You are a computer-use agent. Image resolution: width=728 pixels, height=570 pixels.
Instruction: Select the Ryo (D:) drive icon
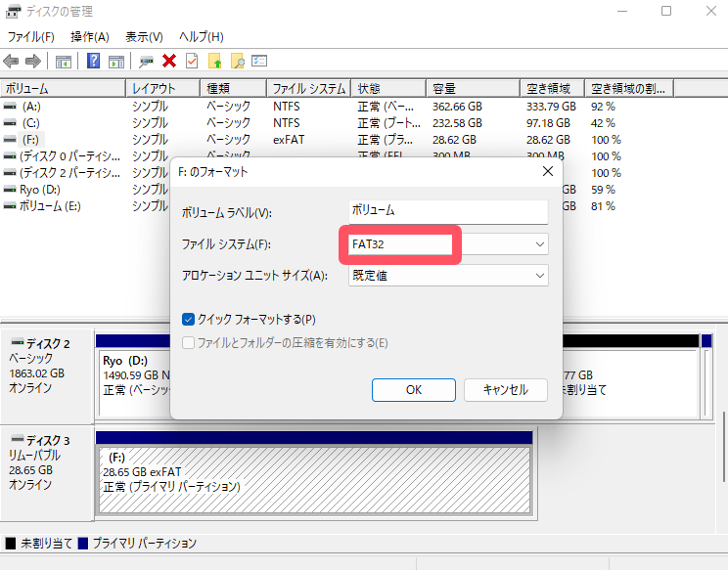10,190
